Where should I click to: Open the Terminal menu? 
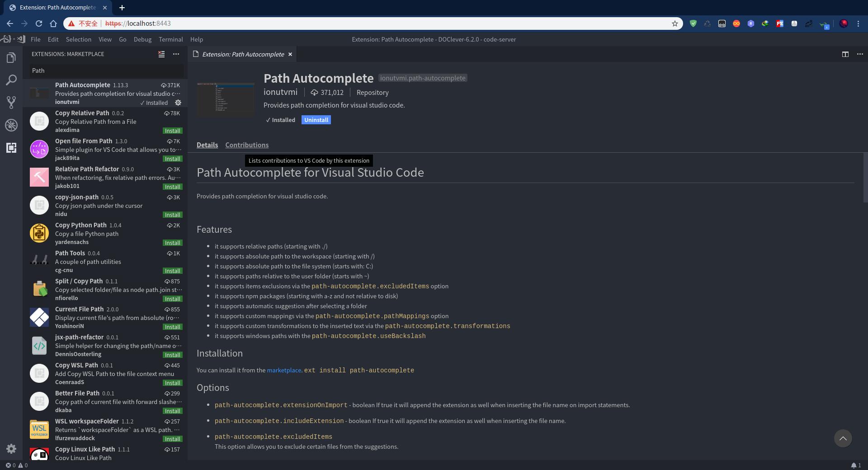pyautogui.click(x=170, y=39)
